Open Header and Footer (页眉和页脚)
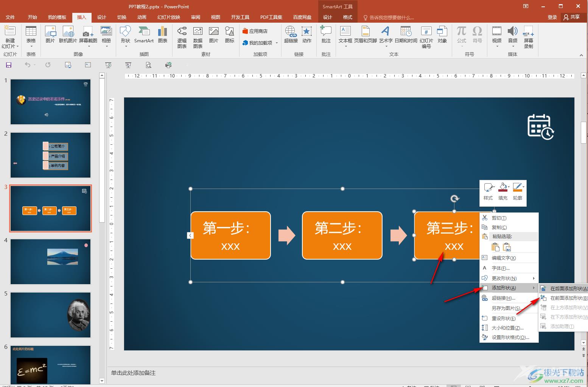The width and height of the screenshot is (588, 387). click(x=366, y=35)
